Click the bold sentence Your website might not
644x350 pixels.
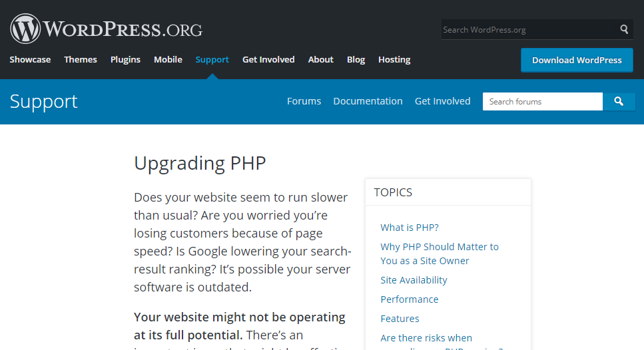coord(240,326)
